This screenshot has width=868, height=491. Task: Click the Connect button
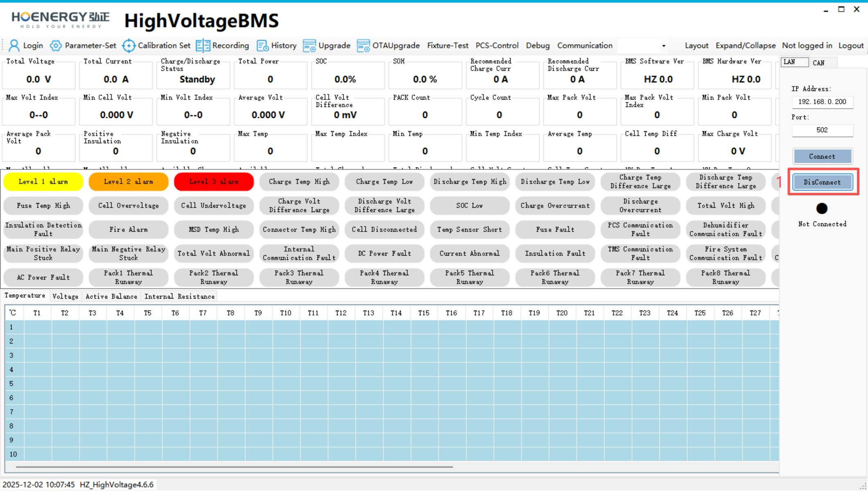pos(822,156)
